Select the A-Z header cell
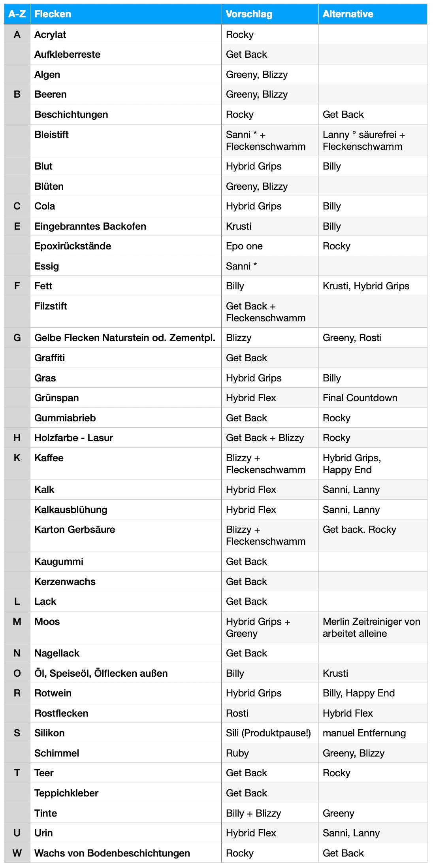Viewport: 433px width, 868px height. [x=17, y=14]
